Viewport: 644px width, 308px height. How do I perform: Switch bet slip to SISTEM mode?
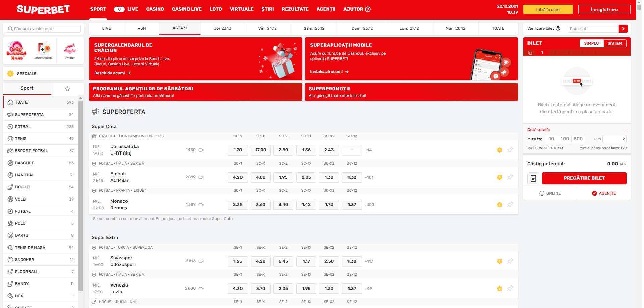click(x=615, y=43)
